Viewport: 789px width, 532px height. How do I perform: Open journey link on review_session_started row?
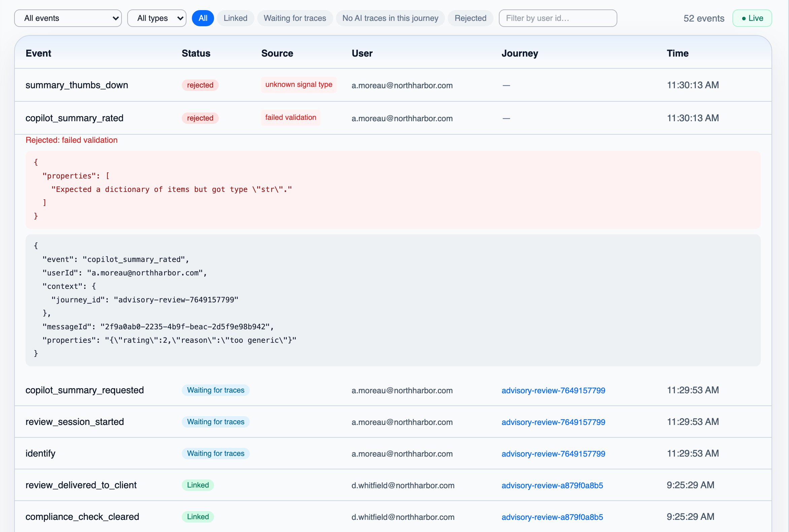[x=553, y=422]
